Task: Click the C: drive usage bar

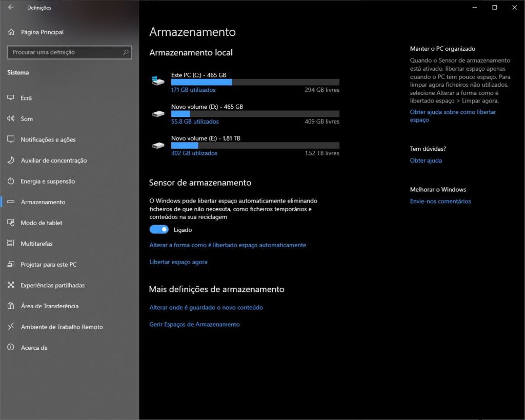Action: pos(255,82)
